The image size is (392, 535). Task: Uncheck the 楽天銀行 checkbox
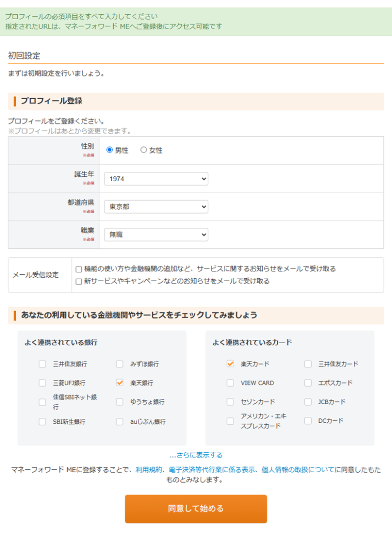(120, 383)
